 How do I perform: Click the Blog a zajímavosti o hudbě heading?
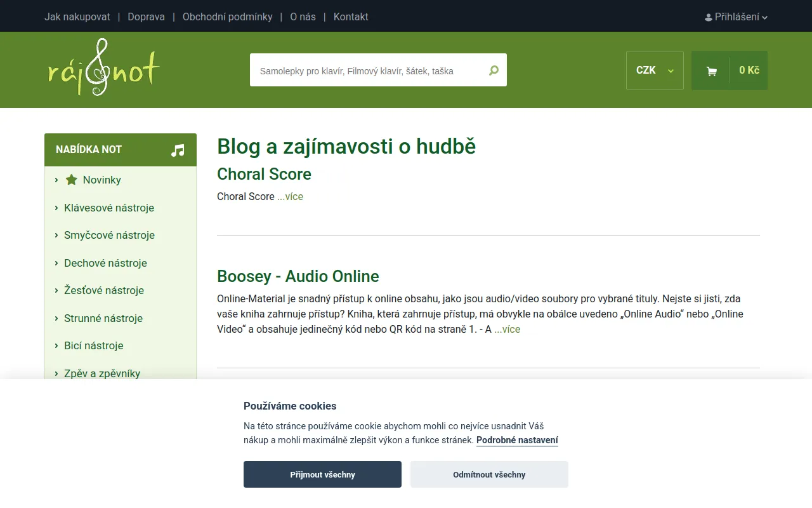tap(346, 146)
